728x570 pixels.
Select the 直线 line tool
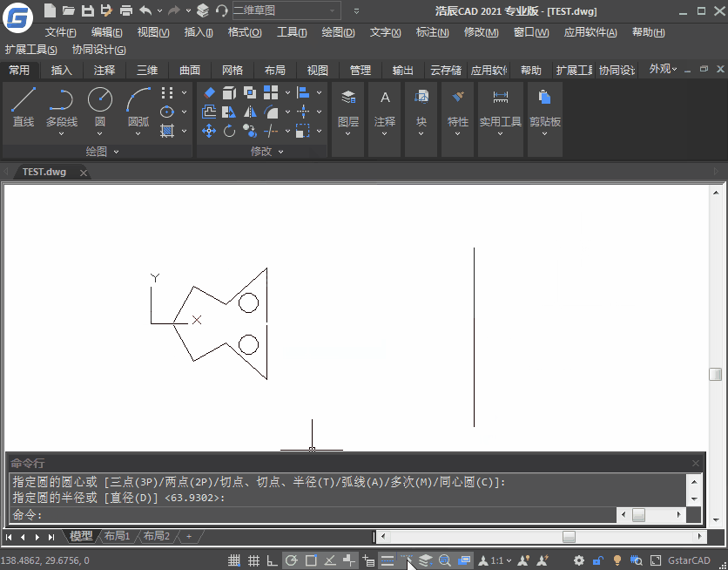tap(24, 107)
